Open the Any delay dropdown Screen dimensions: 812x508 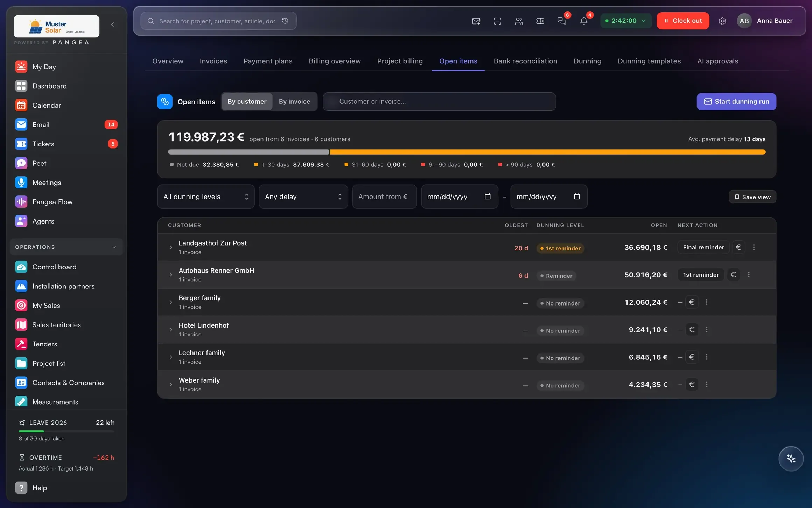(303, 197)
